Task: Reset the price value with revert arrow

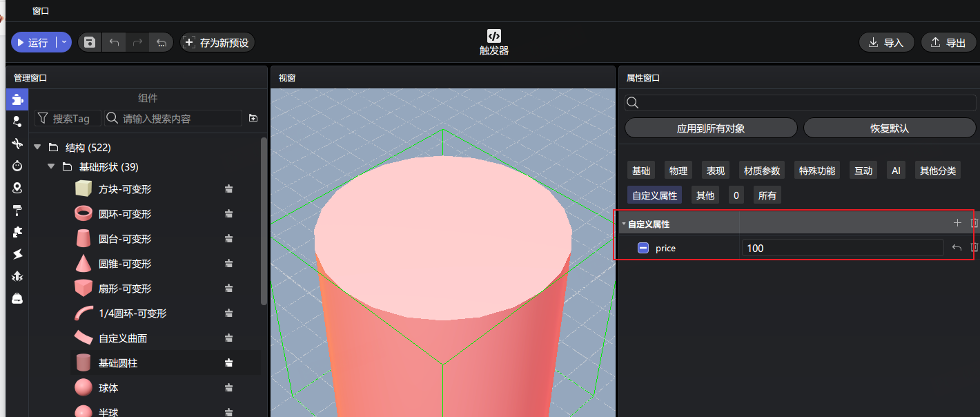Action: coord(957,248)
